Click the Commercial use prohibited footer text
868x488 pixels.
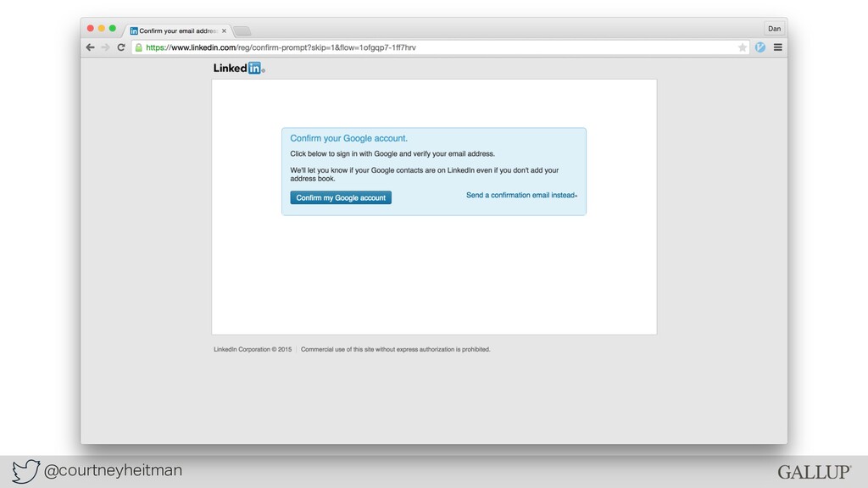[395, 349]
